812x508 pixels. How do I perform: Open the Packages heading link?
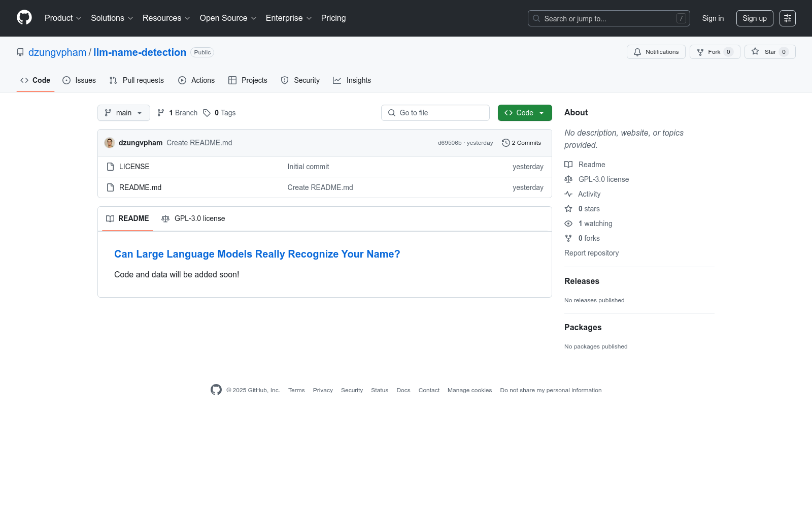coord(583,327)
